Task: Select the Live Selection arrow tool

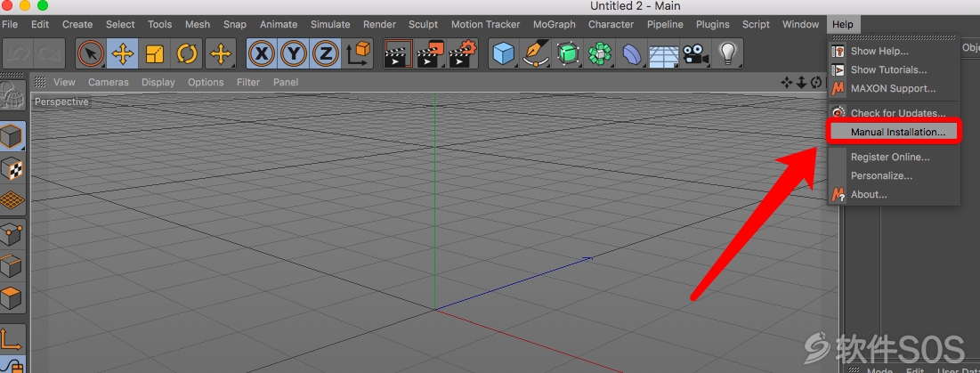Action: point(91,53)
